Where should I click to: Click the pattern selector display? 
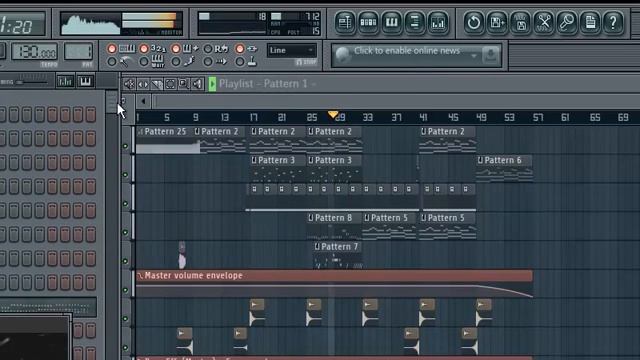point(78,52)
